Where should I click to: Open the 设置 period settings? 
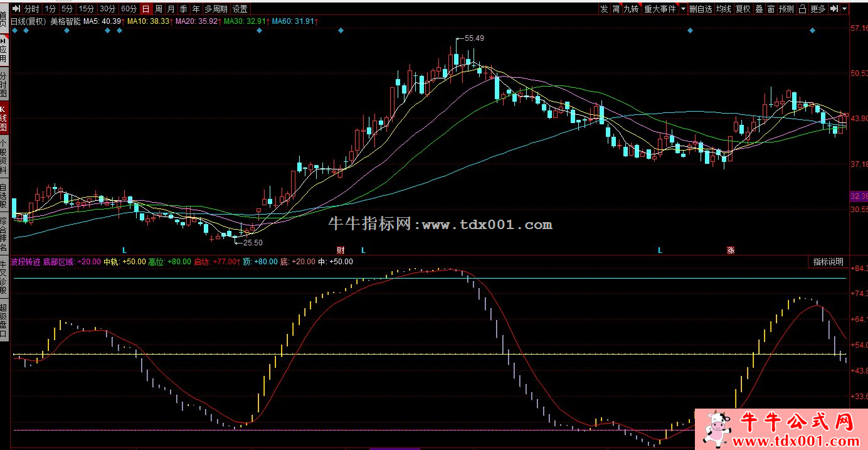(240, 9)
